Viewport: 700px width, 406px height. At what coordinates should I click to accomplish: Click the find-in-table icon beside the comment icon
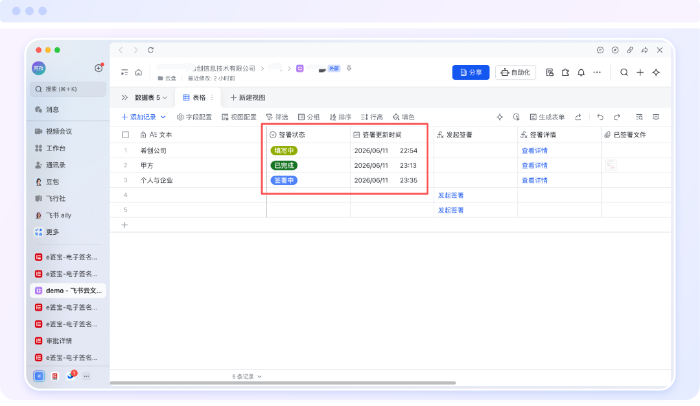(639, 117)
